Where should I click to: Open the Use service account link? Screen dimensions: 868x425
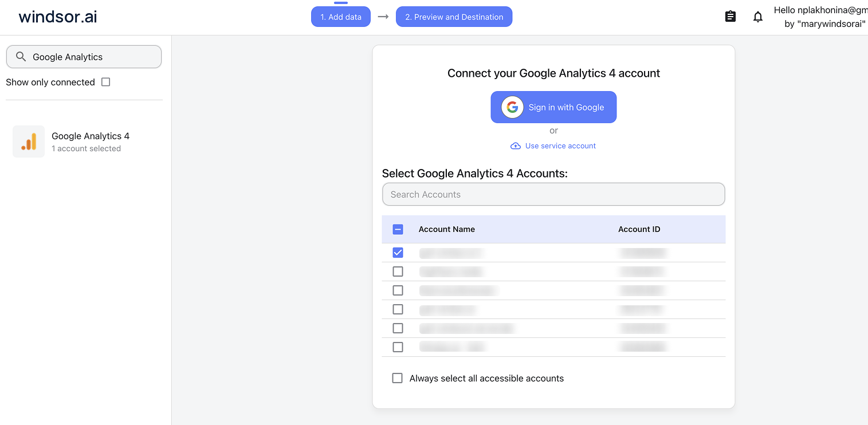coord(560,145)
